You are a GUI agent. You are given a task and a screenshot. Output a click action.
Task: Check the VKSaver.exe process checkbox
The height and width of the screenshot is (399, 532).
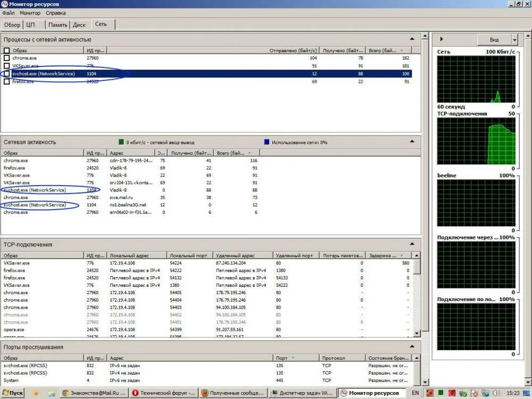6,65
